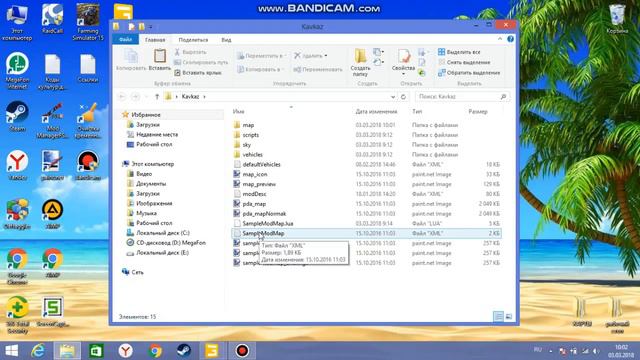Click the Копировать ribbon icon
Screen dimensions: 640x360
(x=131, y=56)
